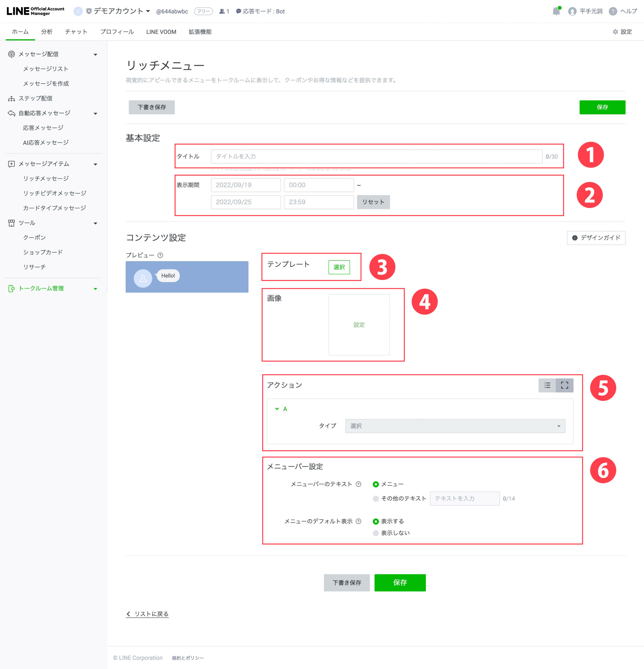644x669 pixels.
Task: Go to ホーム tab
Action: [20, 32]
